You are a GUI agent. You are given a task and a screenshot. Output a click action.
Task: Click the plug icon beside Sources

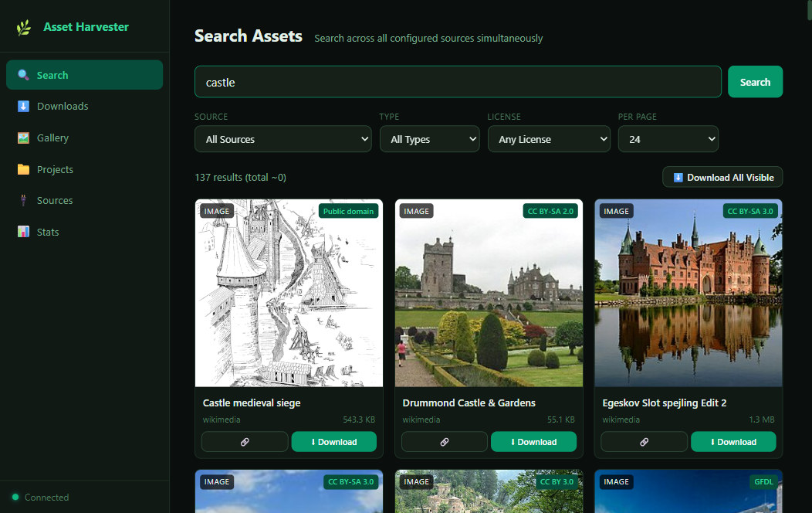point(23,201)
